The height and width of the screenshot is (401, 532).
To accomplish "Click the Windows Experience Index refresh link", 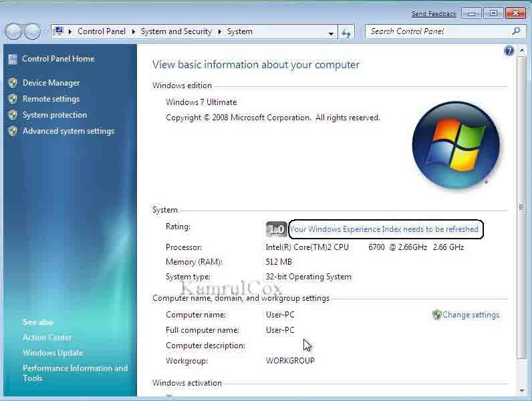I will (x=384, y=229).
